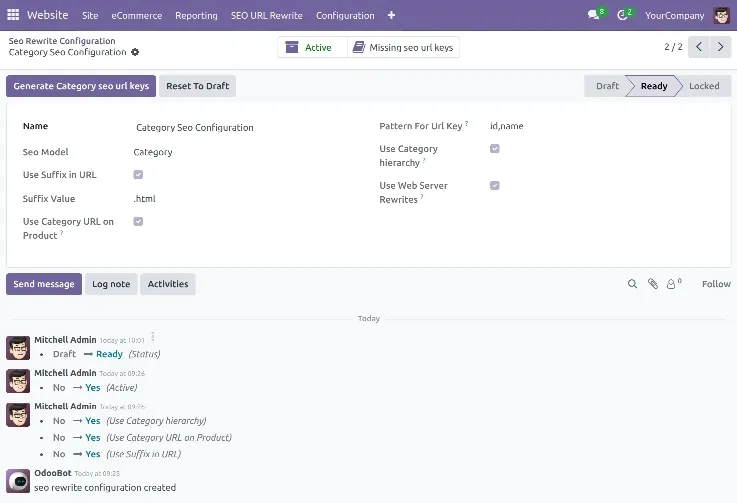Image resolution: width=737 pixels, height=503 pixels.
Task: Click the Website app title
Action: (x=47, y=15)
